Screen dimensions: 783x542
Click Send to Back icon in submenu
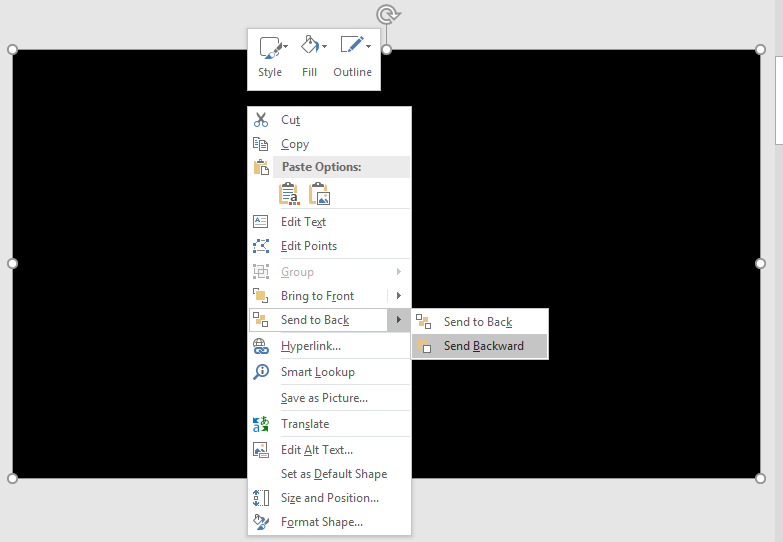click(x=423, y=322)
